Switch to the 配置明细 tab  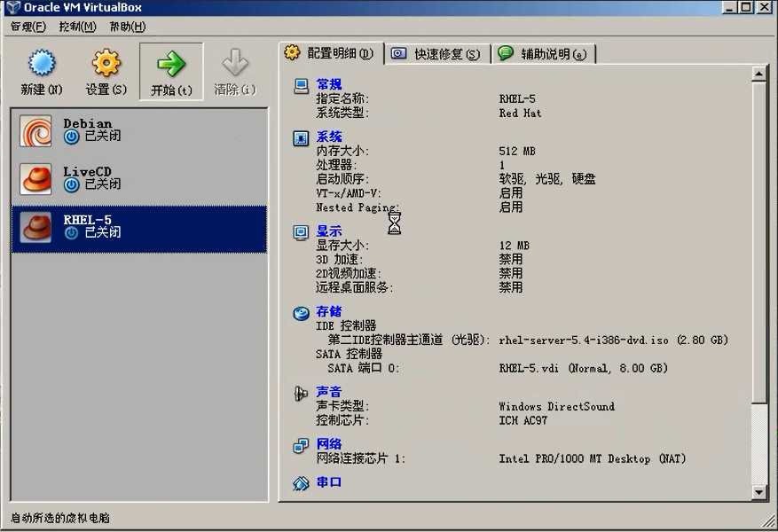click(x=332, y=53)
